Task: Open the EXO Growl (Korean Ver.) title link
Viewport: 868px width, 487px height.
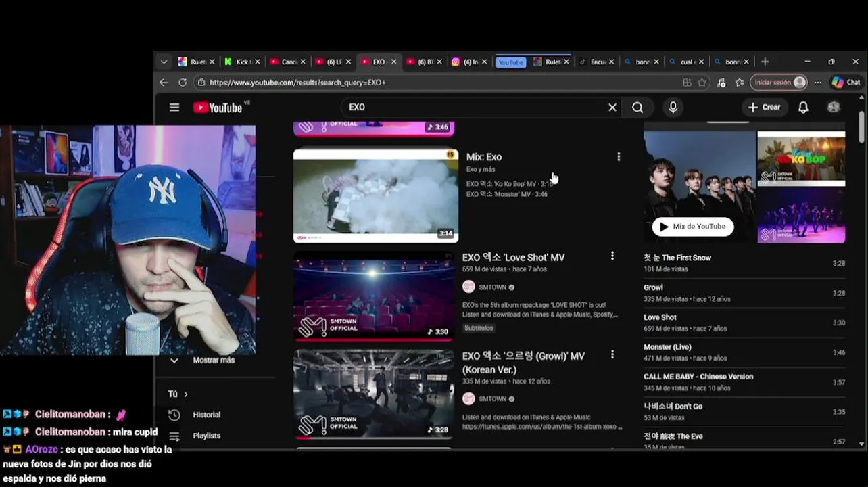Action: point(524,363)
